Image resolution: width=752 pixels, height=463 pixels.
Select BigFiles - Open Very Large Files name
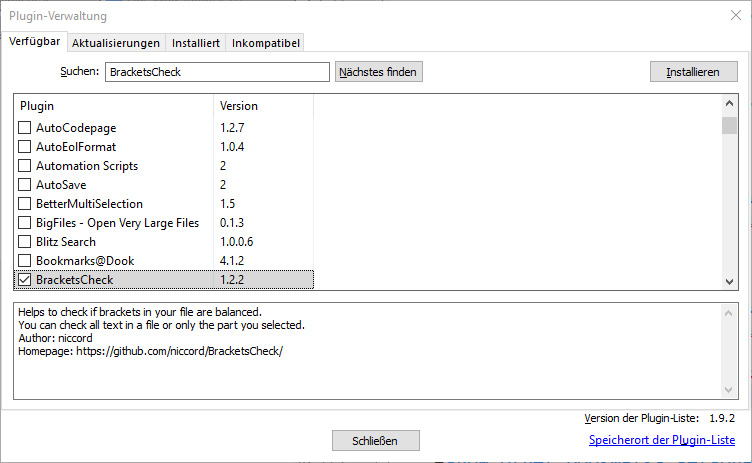118,223
